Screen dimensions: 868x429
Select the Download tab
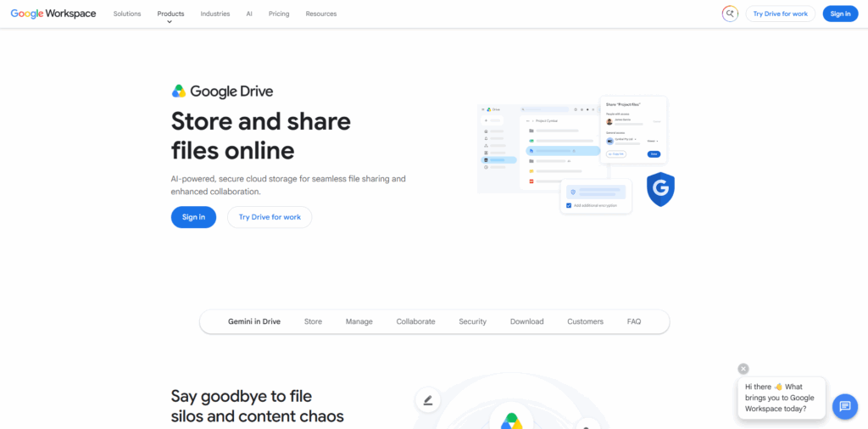[x=527, y=321]
